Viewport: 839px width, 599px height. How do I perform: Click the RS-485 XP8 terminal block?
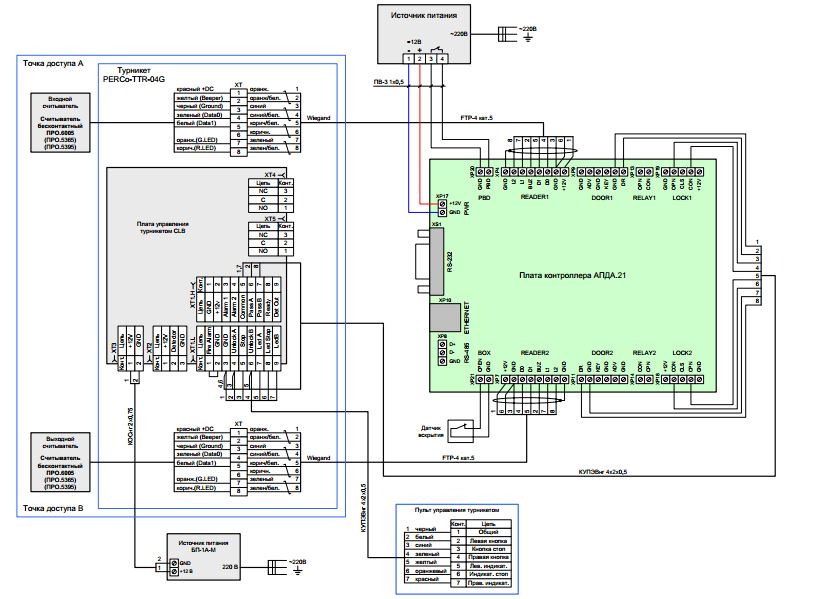(442, 352)
